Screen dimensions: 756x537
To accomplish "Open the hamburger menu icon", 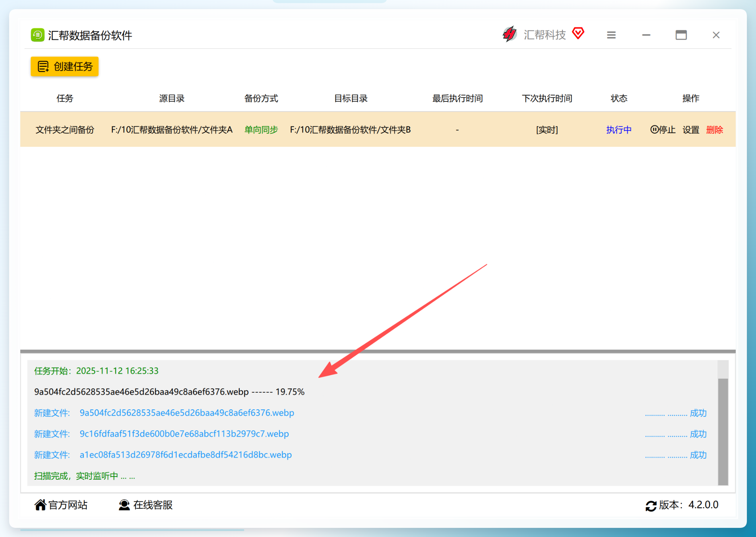I will pos(611,35).
